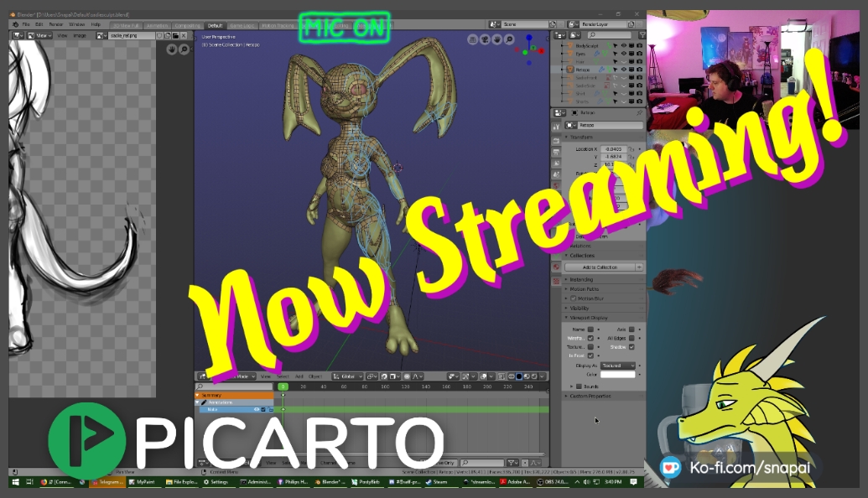Click the new image icon in image editor
The height and width of the screenshot is (498, 868).
167,35
